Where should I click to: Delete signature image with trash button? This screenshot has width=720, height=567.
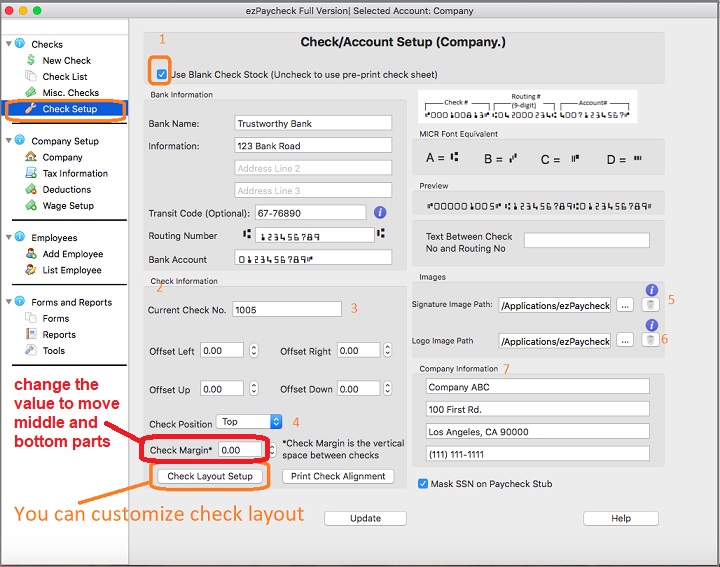[650, 304]
